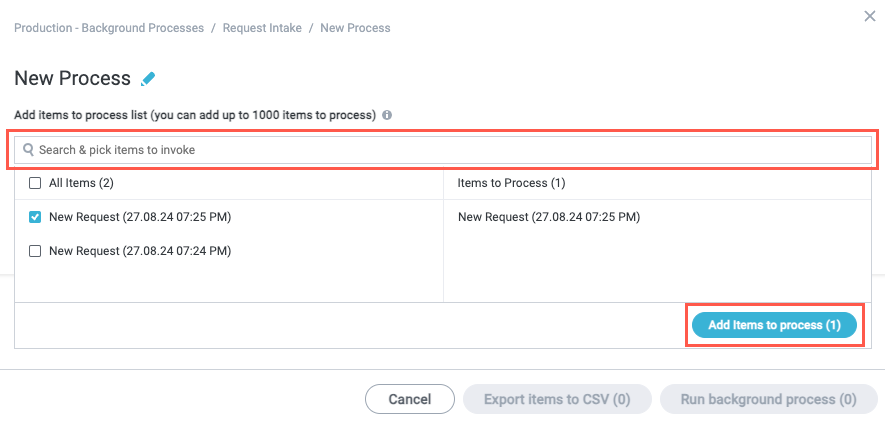Image resolution: width=885 pixels, height=425 pixels.
Task: Select the New Request 07:25 PM entry under Items to Process
Action: [x=548, y=217]
